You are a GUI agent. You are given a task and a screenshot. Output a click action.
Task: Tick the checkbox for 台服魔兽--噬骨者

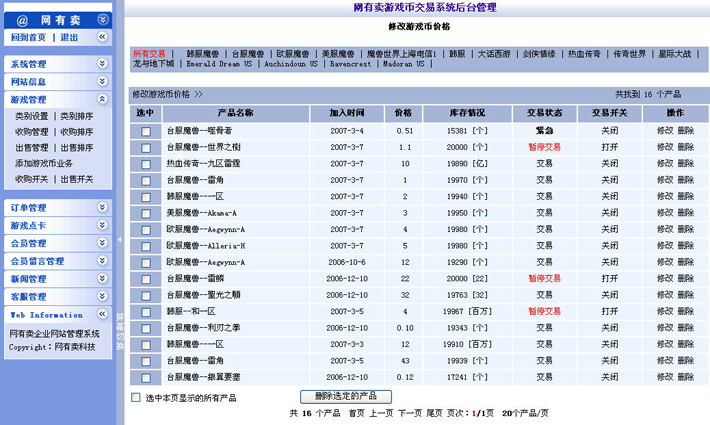[x=146, y=131]
